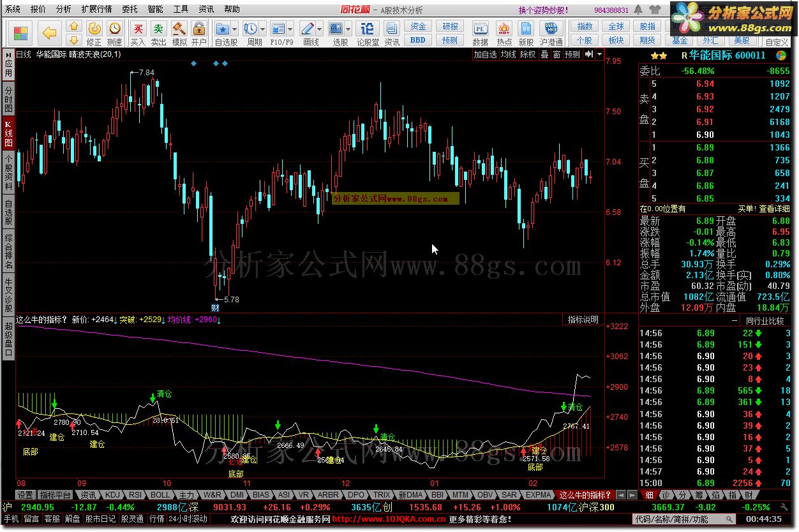Viewport: 799px width, 532px height.
Task: Open the PE 数据 data icon
Action: [x=480, y=33]
